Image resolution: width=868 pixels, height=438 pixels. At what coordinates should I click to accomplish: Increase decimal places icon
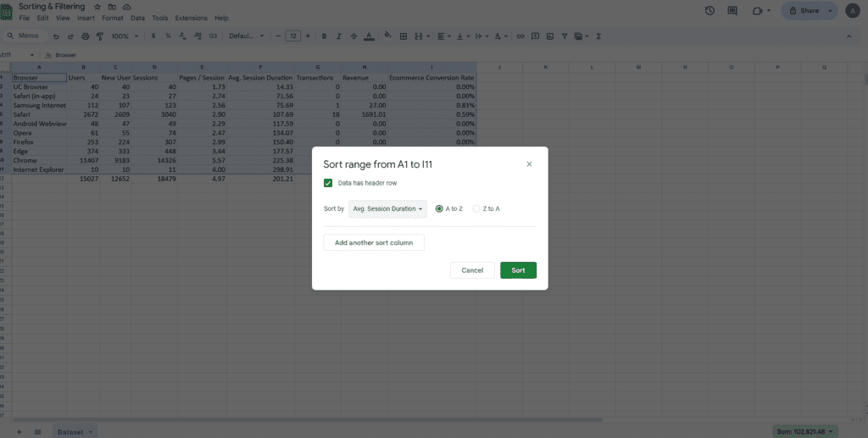[198, 36]
